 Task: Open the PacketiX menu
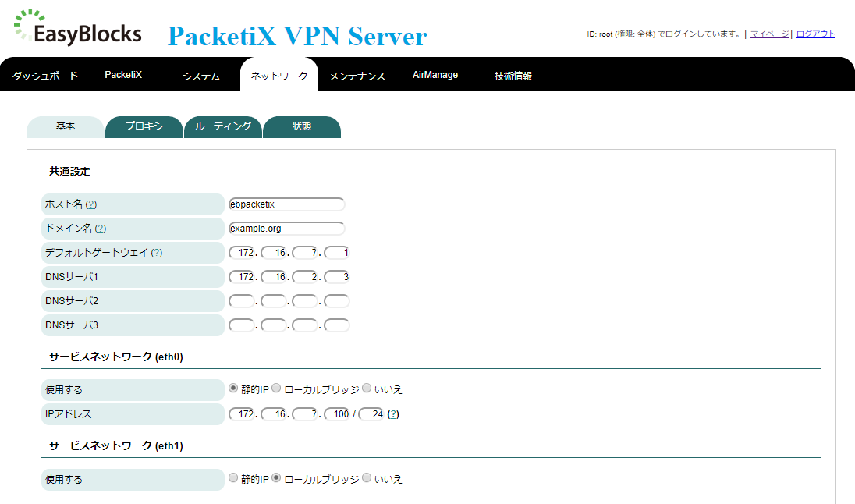[x=123, y=75]
